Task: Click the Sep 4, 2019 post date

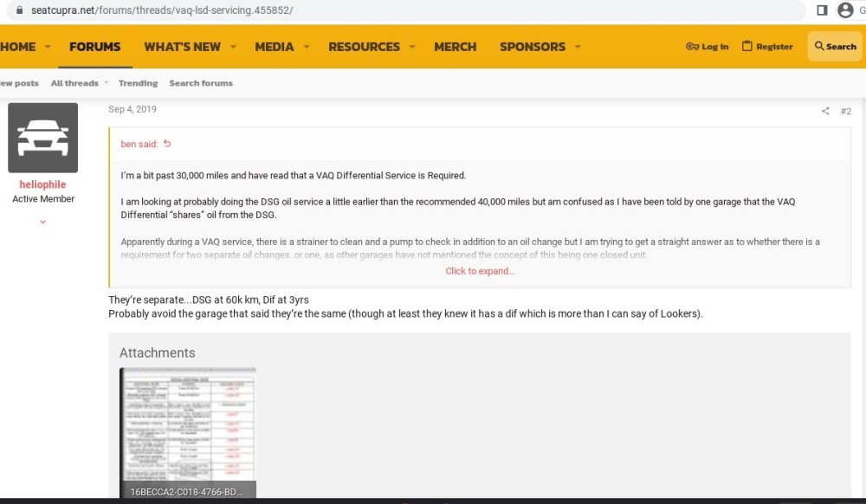Action: click(x=132, y=109)
